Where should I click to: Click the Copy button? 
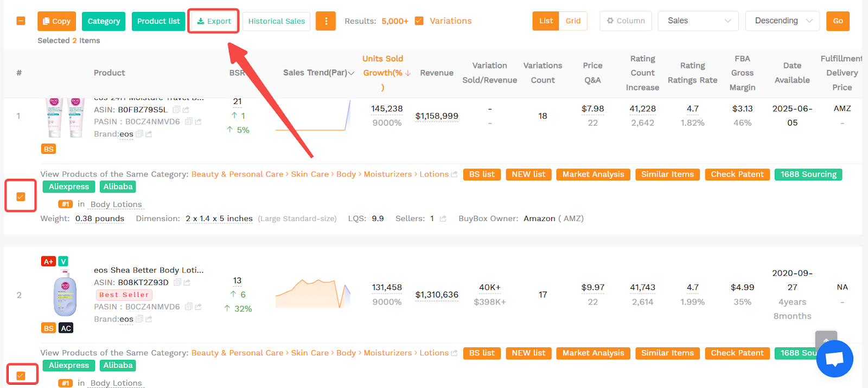click(56, 21)
